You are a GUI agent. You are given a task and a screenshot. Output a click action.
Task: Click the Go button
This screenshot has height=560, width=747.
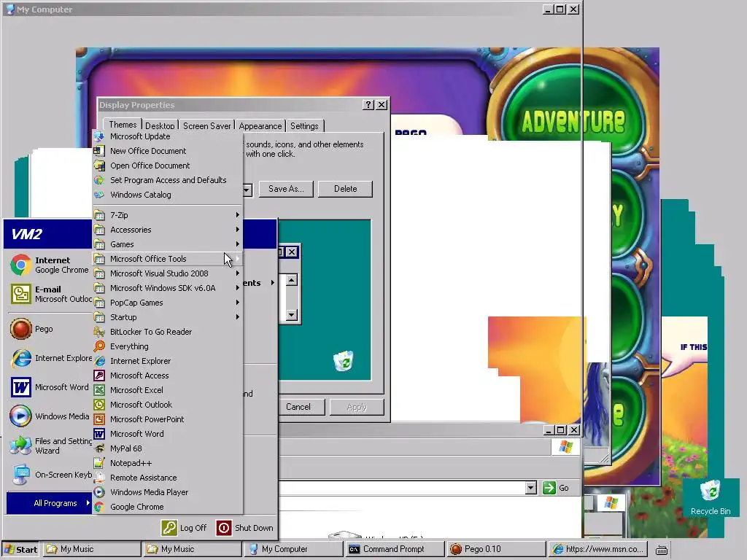pos(557,488)
